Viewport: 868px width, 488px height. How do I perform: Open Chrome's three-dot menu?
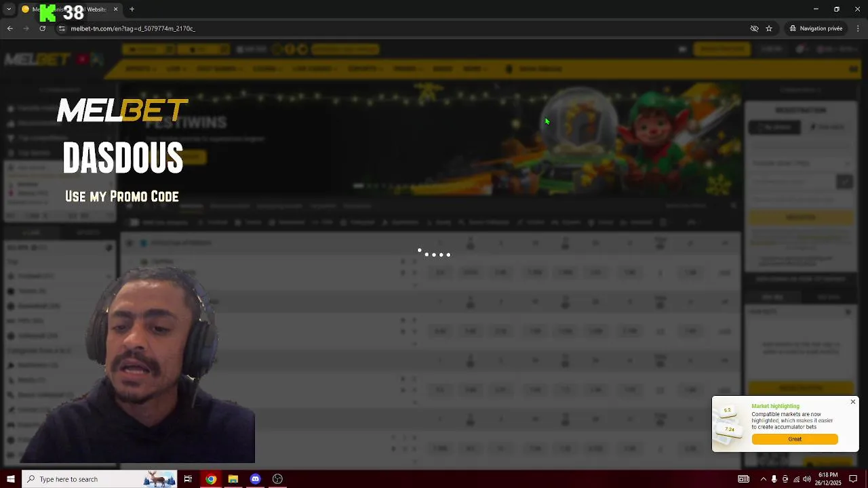coord(859,28)
